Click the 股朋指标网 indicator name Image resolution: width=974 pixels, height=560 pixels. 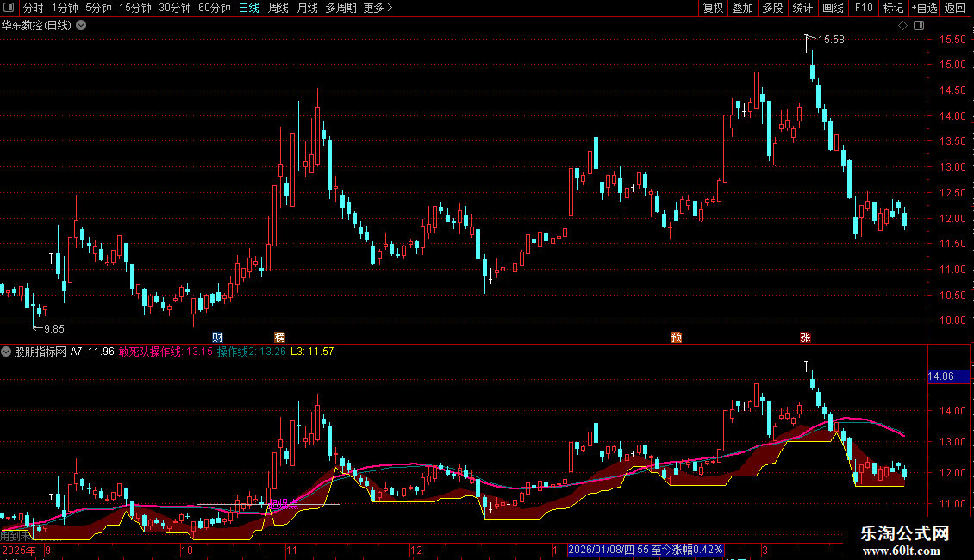(x=40, y=352)
